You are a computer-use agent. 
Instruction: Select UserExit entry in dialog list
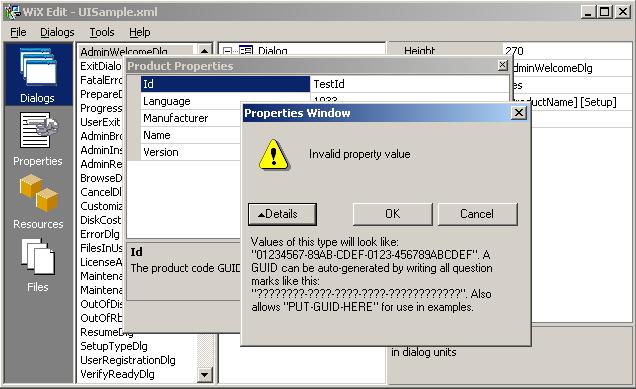(101, 122)
